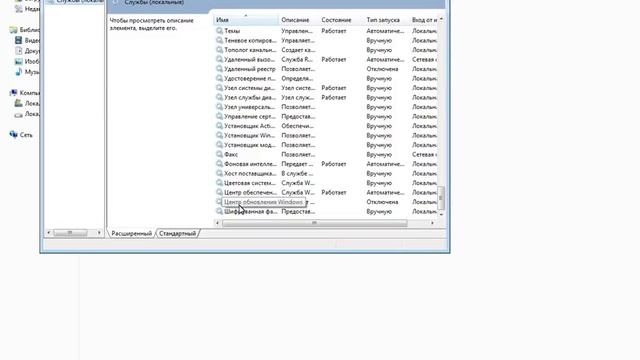This screenshot has width=640, height=360.
Task: Click Работает in the Центр обеспечения row
Action: [x=333, y=192]
